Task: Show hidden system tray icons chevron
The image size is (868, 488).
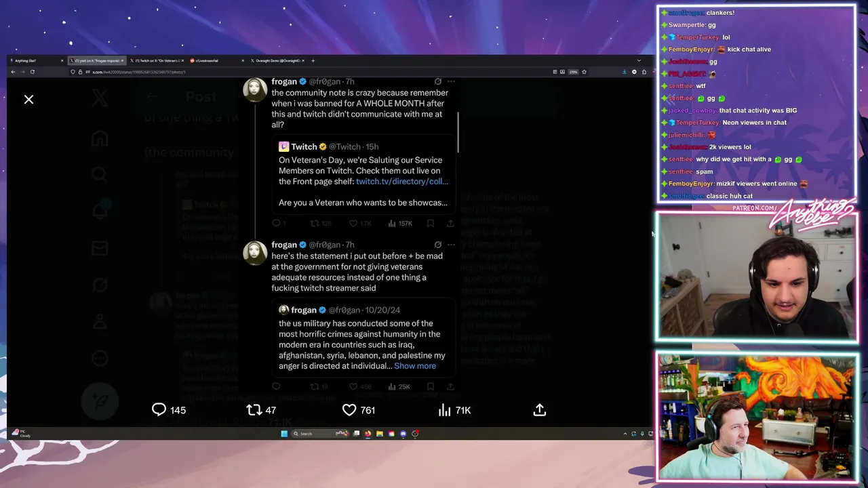Action: pos(625,434)
